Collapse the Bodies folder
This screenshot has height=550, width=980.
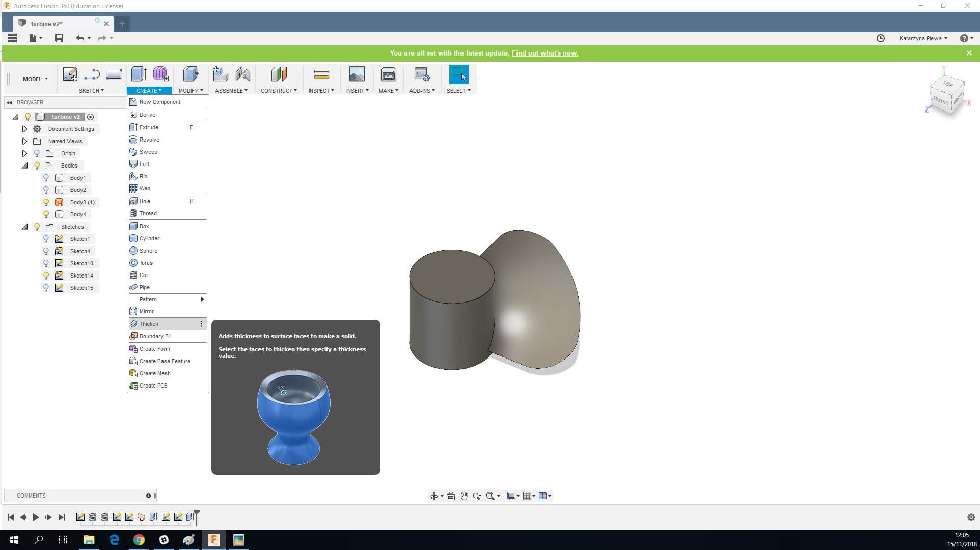tap(24, 166)
